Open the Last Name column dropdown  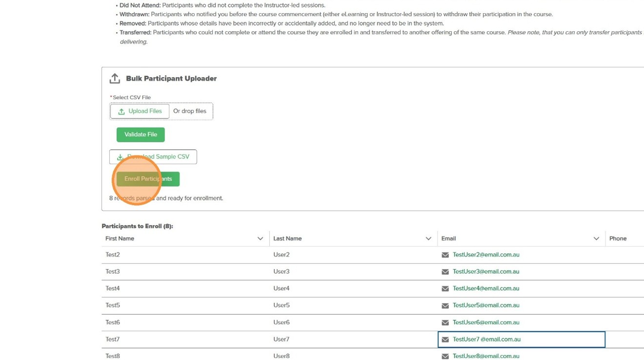[x=429, y=239]
